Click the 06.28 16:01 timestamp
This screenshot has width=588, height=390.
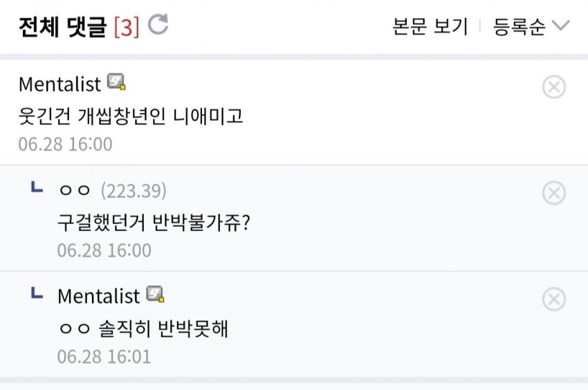point(104,357)
